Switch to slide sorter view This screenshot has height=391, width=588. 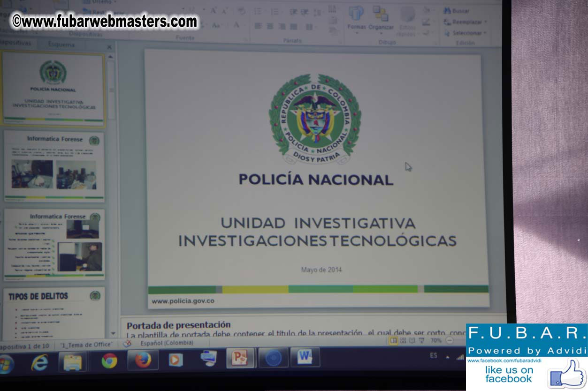pyautogui.click(x=403, y=340)
